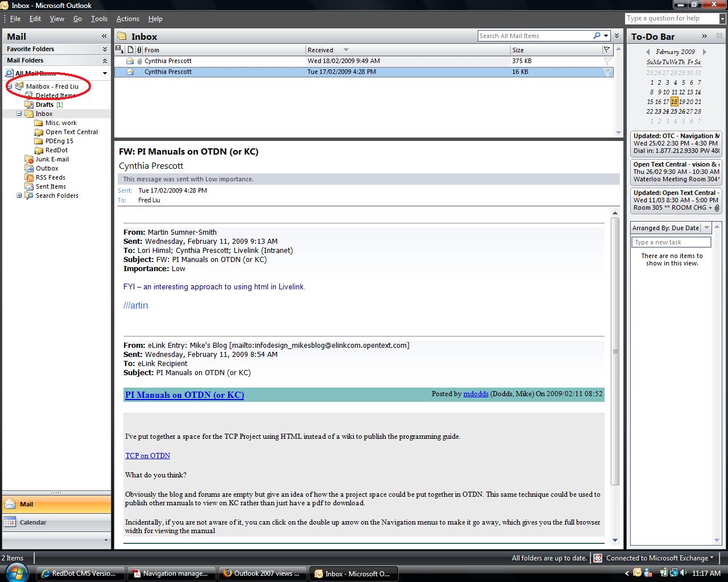Open the TCP on OTDN link

[x=148, y=456]
